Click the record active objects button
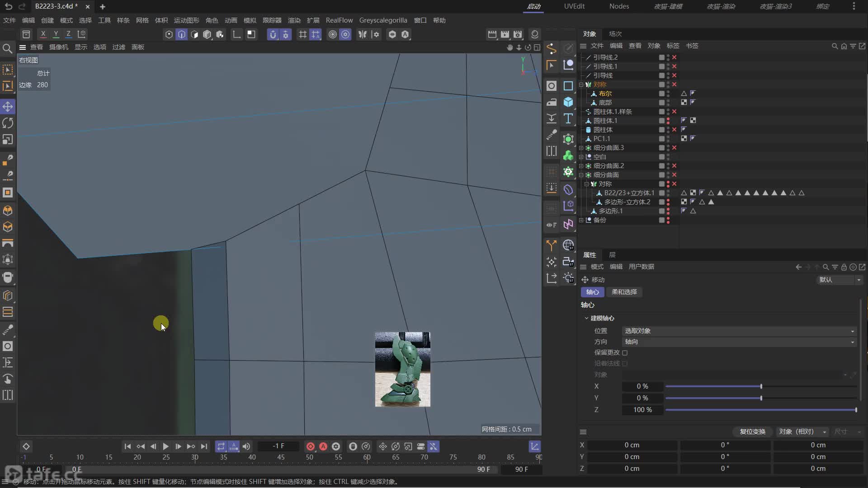 pyautogui.click(x=311, y=446)
